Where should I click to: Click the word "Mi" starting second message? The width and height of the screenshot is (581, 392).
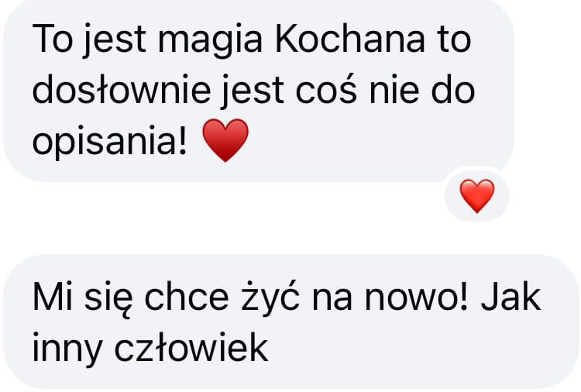(x=52, y=297)
